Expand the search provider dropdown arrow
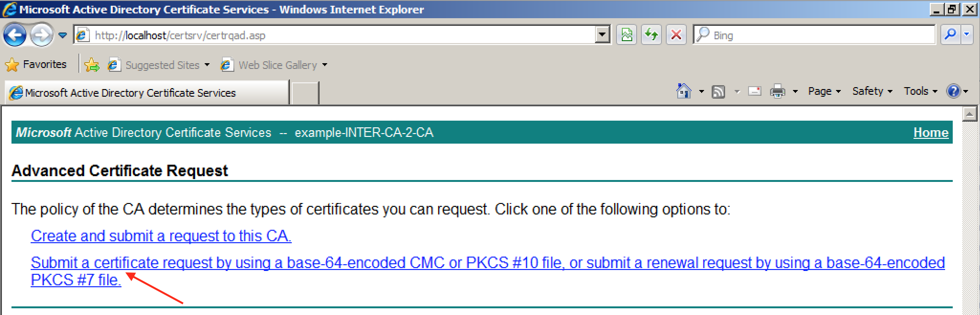Screen dimensions: 980x315 coord(967,35)
